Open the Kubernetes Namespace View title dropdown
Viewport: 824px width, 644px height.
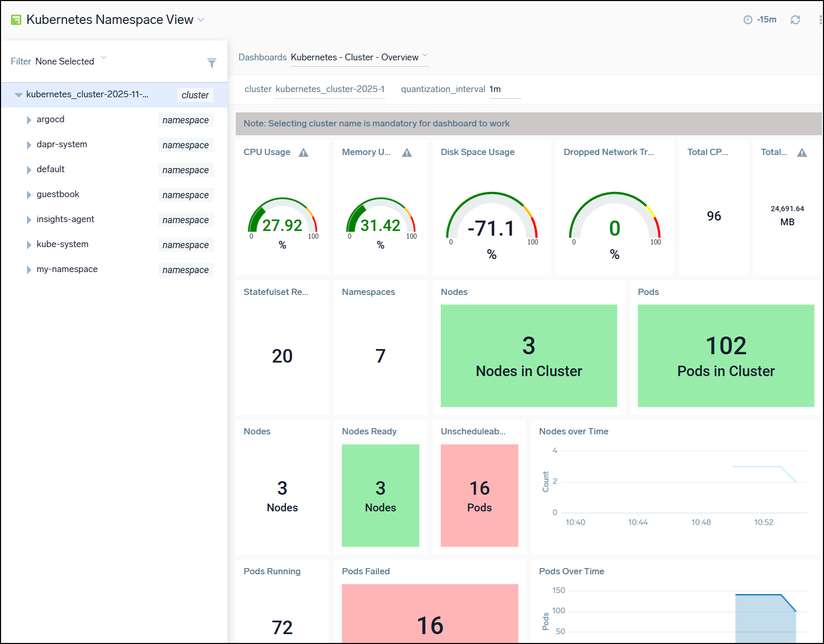201,20
